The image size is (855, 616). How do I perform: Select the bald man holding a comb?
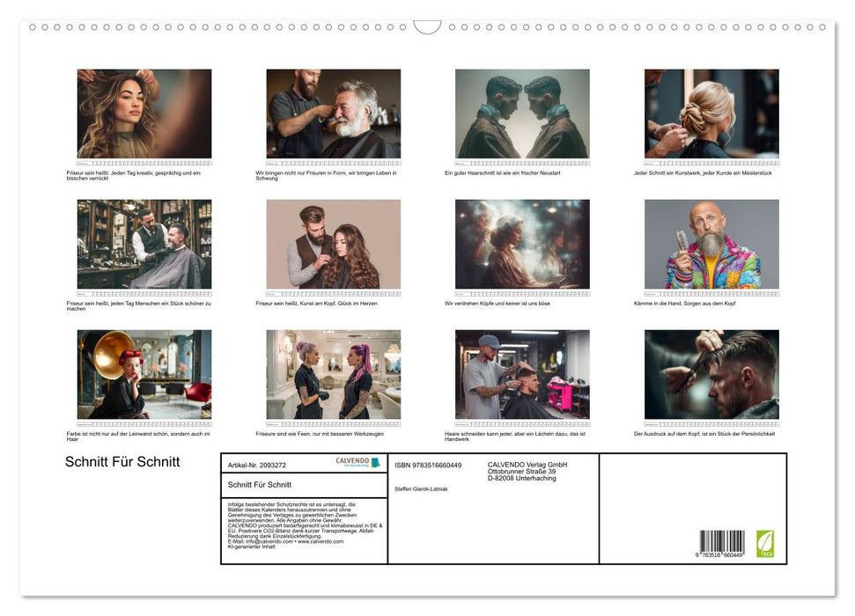coord(711,244)
